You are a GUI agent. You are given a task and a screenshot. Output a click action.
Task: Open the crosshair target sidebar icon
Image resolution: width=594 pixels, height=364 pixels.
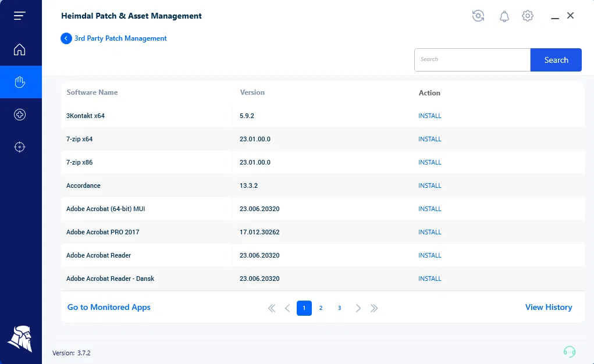(20, 147)
